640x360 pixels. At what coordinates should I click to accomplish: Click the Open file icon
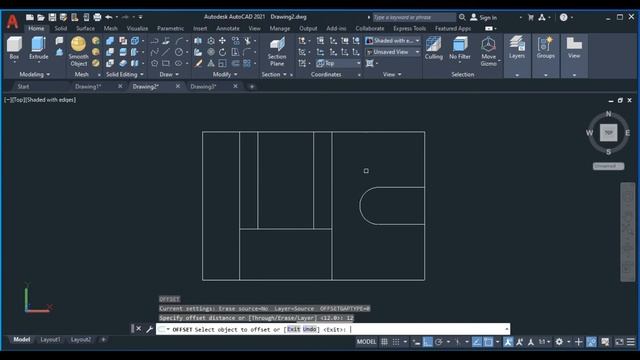pos(41,17)
